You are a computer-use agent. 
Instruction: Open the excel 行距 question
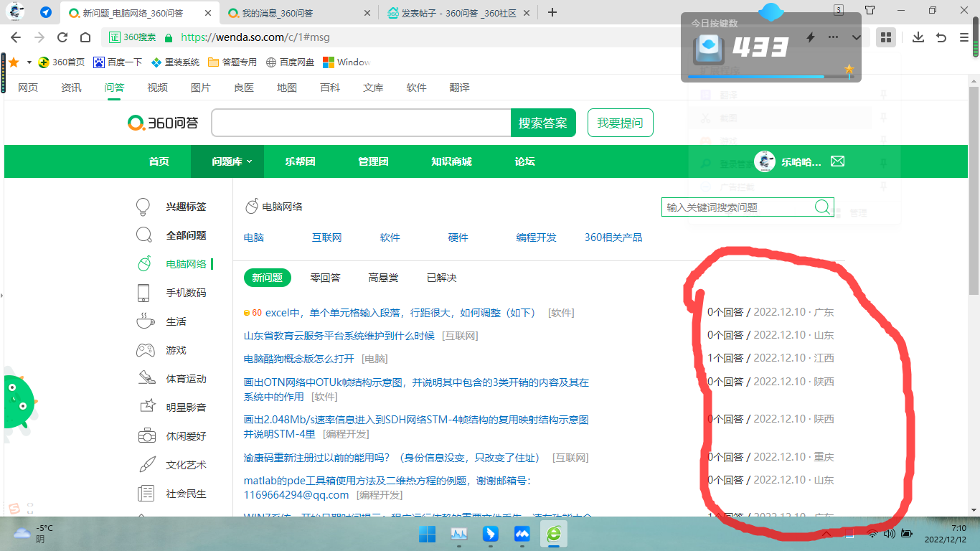[400, 313]
